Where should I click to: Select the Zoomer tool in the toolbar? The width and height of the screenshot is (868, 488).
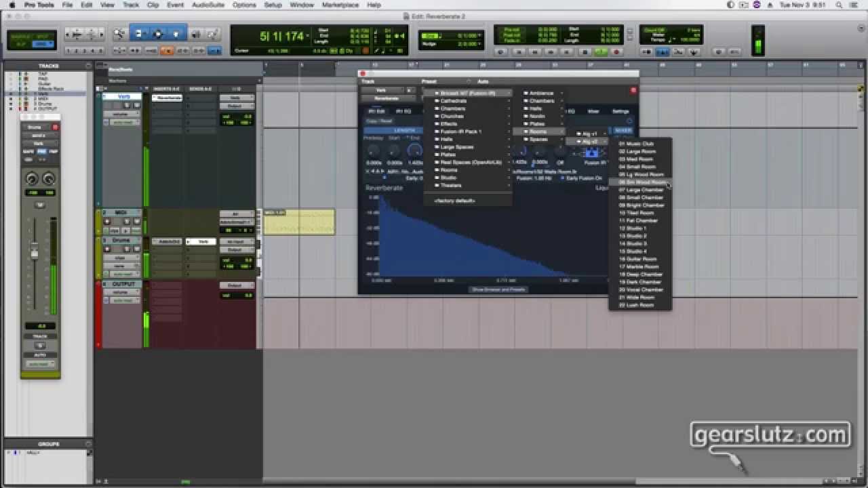[x=119, y=33]
